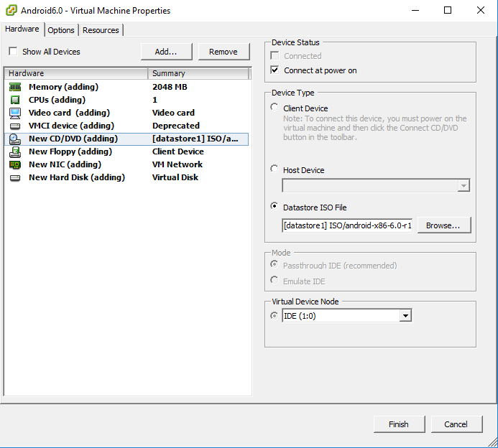Click the Video card monitor icon

coord(15,113)
